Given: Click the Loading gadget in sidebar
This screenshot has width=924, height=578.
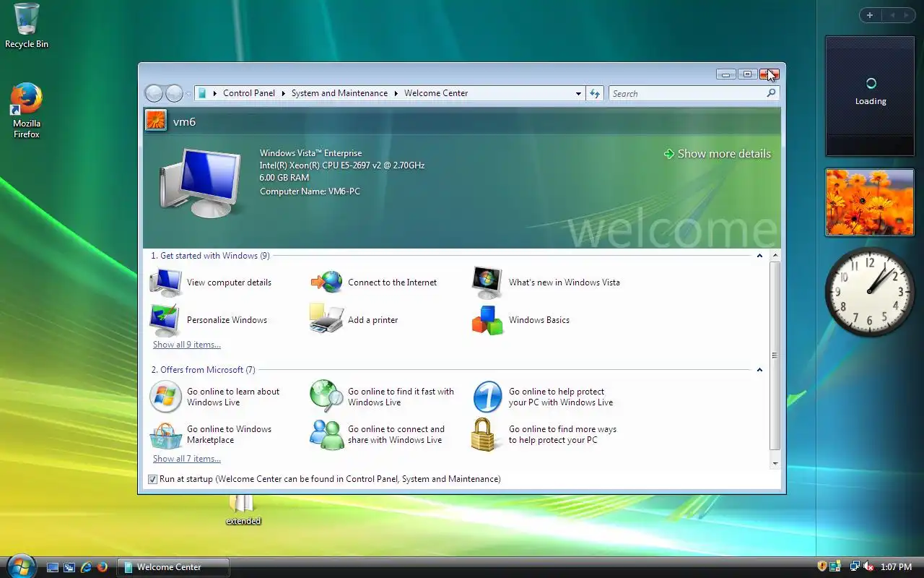Looking at the screenshot, I should tap(870, 96).
